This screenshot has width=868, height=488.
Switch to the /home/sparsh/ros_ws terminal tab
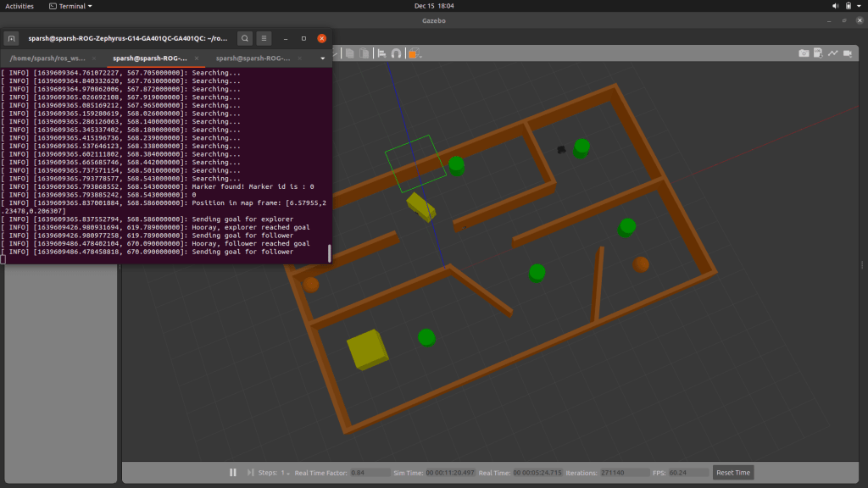[47, 58]
